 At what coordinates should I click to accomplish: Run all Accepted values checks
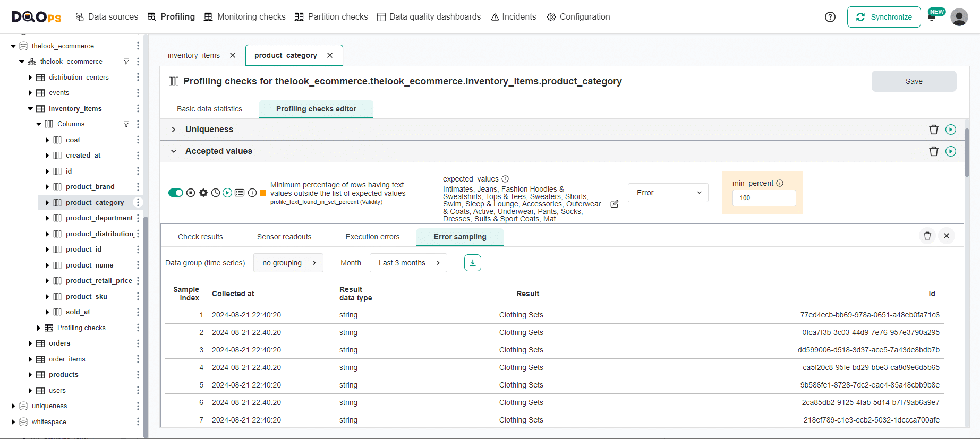(951, 151)
